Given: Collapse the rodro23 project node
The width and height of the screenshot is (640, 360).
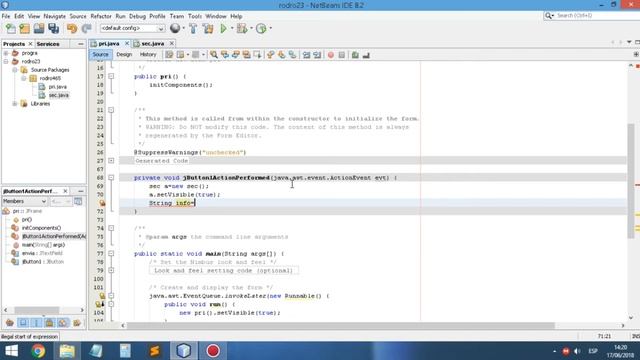Looking at the screenshot, I should tap(6, 62).
